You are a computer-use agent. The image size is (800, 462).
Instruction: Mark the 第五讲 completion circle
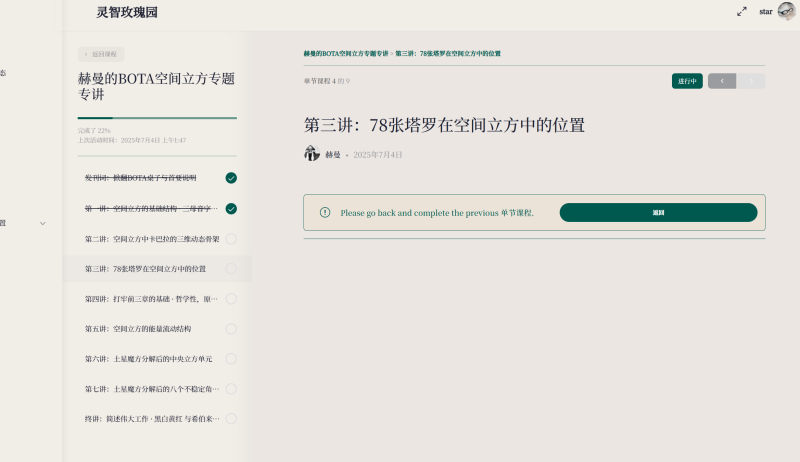pyautogui.click(x=231, y=329)
